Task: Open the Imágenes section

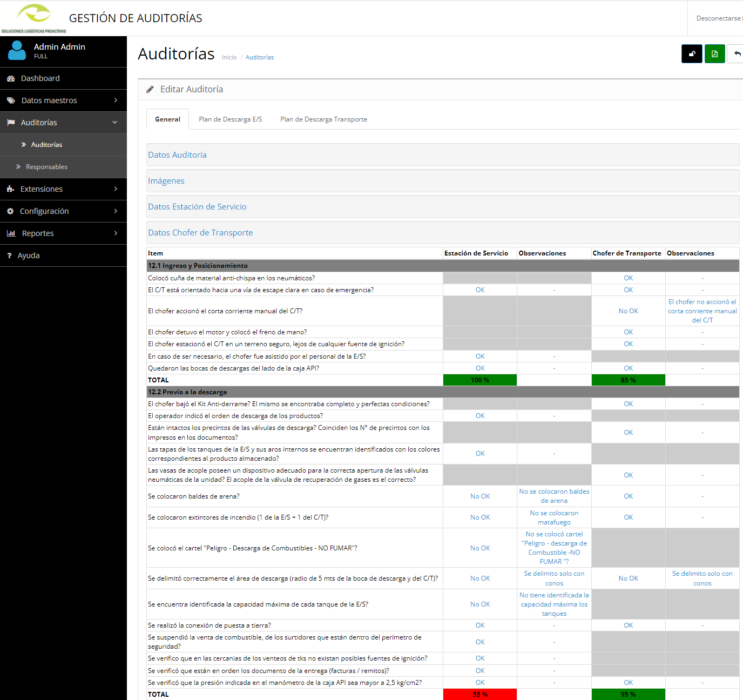Action: pyautogui.click(x=166, y=181)
